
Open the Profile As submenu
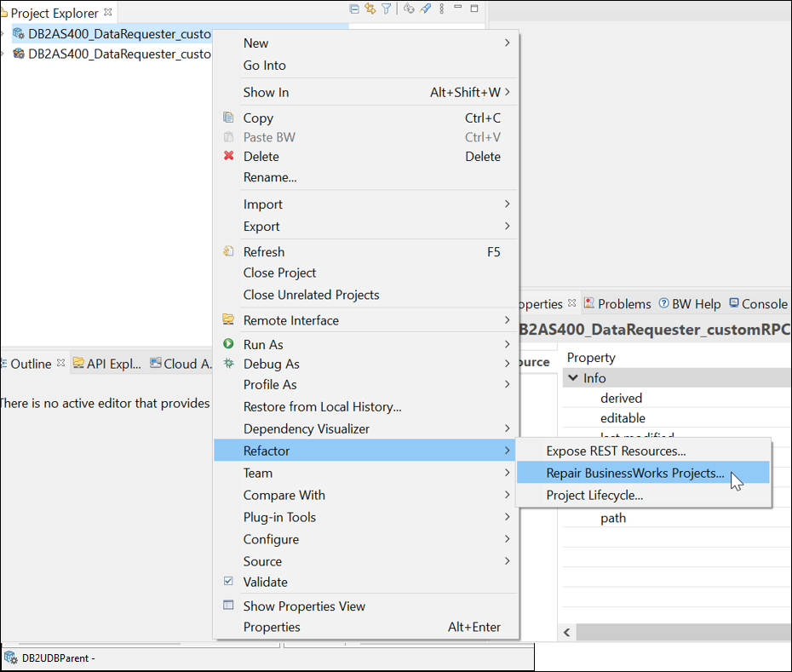[366, 384]
